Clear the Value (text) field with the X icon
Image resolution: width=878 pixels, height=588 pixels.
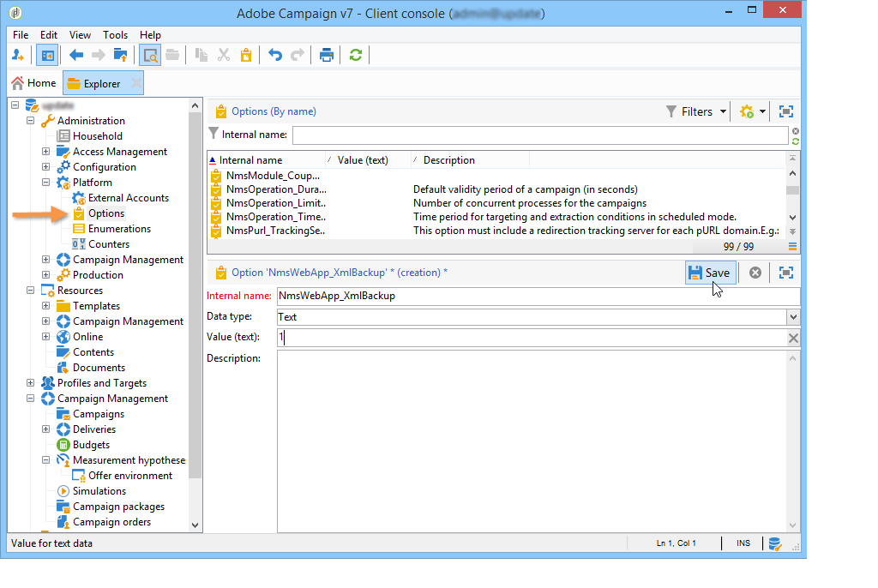(793, 338)
